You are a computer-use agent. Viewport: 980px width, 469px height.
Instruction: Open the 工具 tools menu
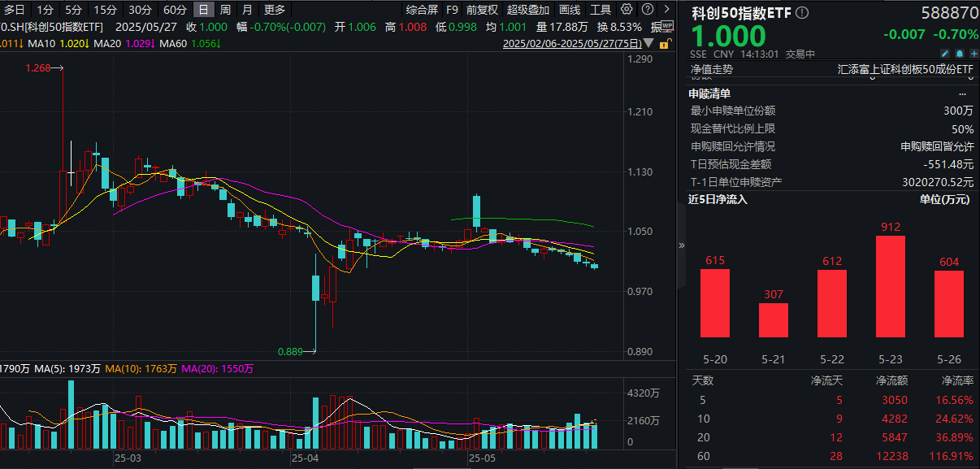pyautogui.click(x=601, y=10)
